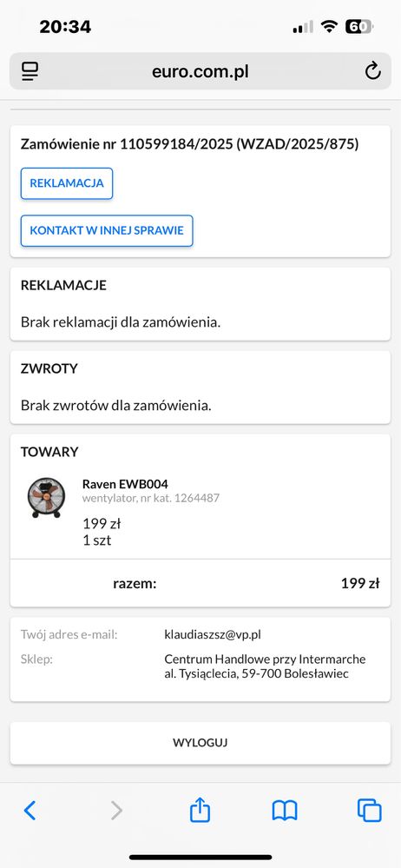The height and width of the screenshot is (868, 401).
Task: Tap the Safari forward arrow
Action: tap(116, 811)
